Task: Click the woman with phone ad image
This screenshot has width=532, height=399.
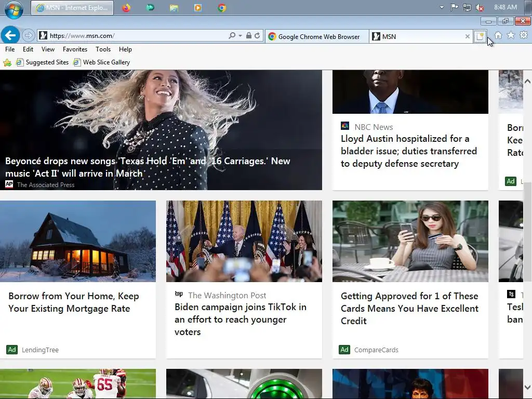Action: tap(410, 241)
